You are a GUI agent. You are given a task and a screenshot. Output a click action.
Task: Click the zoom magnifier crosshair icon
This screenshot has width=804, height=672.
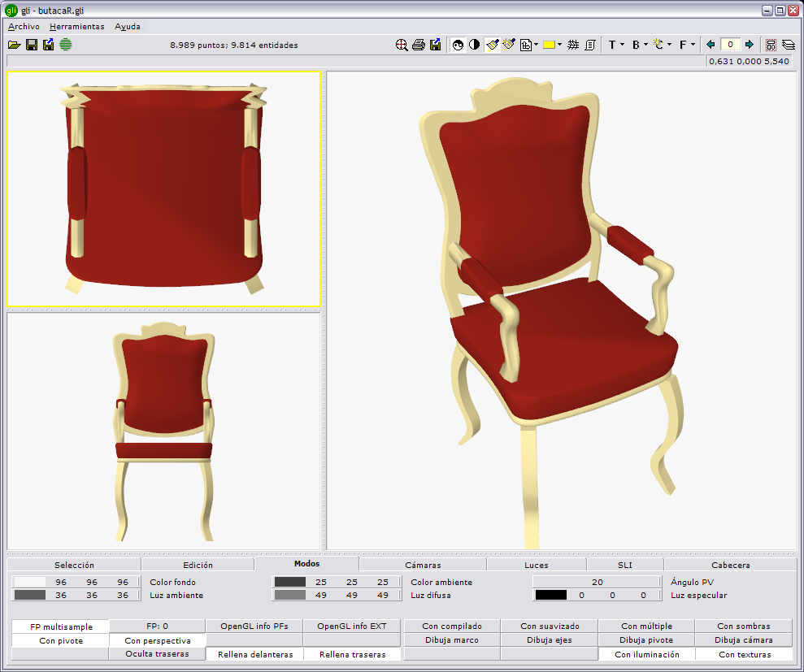(x=402, y=45)
